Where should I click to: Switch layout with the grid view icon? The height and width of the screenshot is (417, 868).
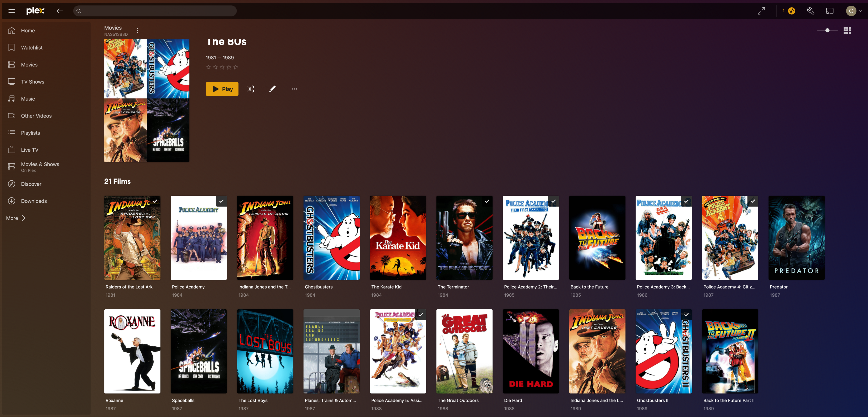click(x=847, y=30)
